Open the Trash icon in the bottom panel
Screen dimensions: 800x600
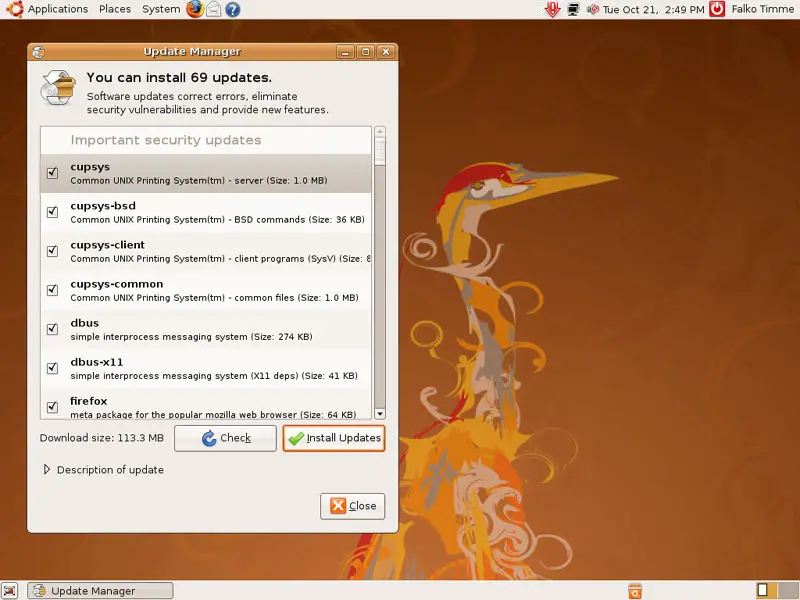click(x=635, y=590)
